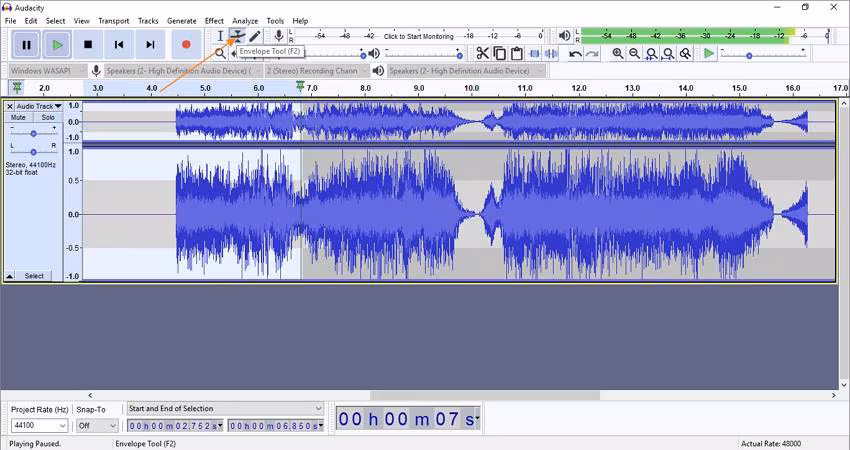Click the Play-at-Speed green button
The height and width of the screenshot is (450, 850).
tap(709, 53)
